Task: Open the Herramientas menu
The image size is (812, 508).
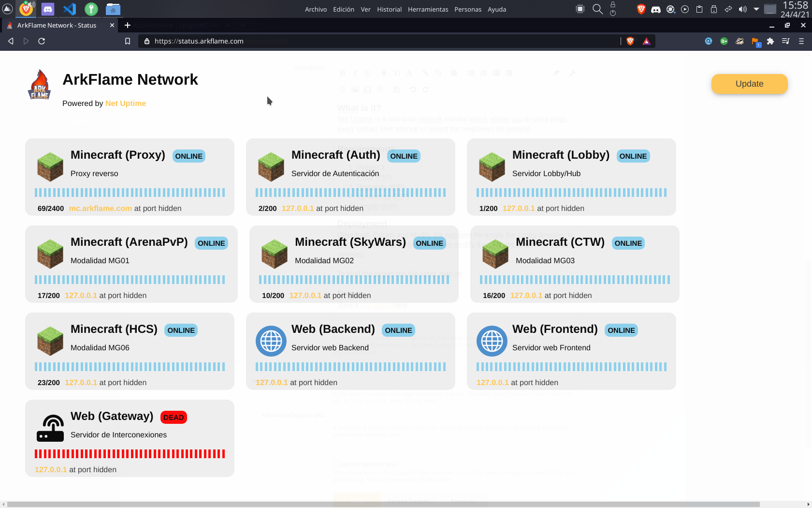Action: coord(428,9)
